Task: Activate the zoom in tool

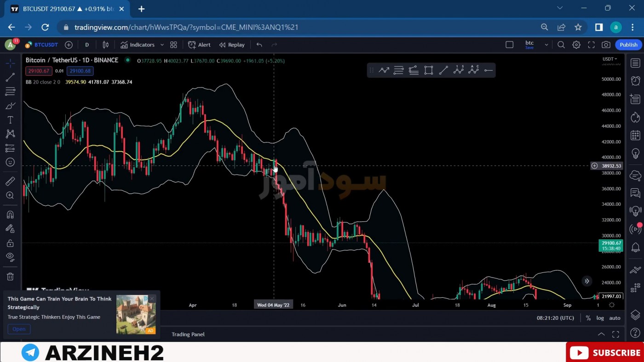Action: (10, 196)
